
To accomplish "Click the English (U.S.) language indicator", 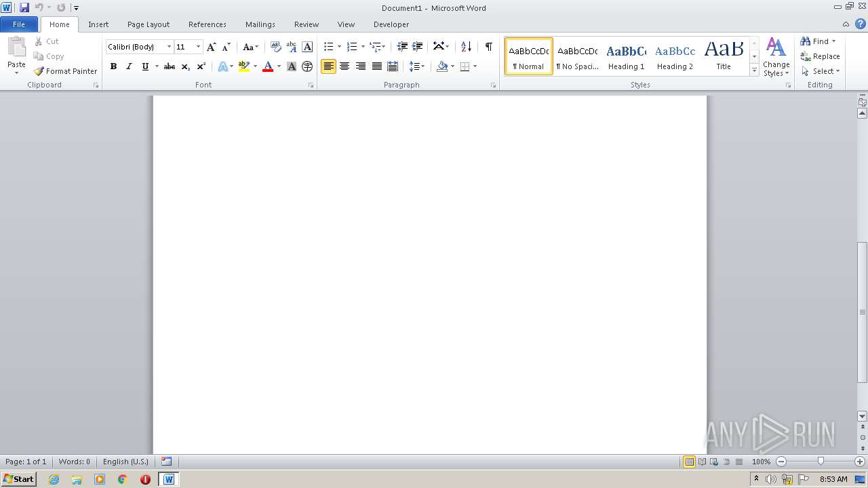I will (x=125, y=462).
